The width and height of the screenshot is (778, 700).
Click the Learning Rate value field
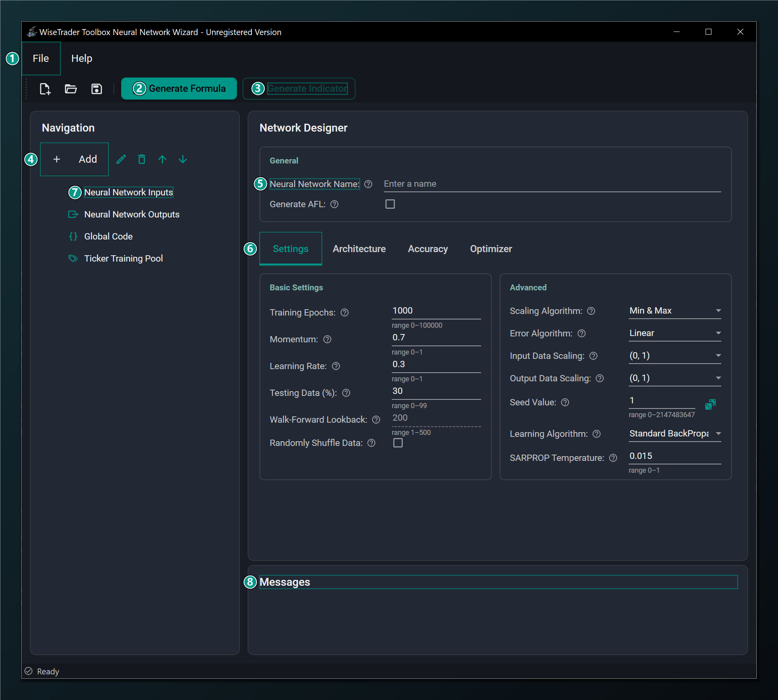click(436, 364)
